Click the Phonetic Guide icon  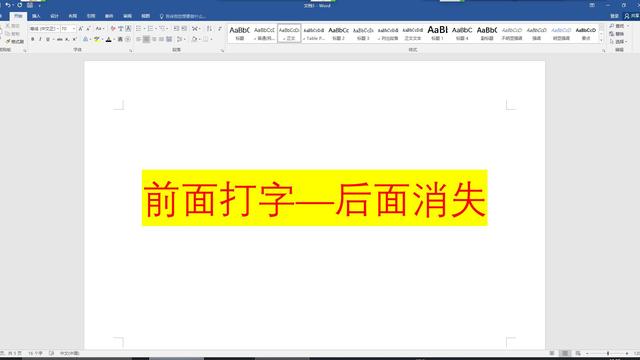(x=121, y=29)
